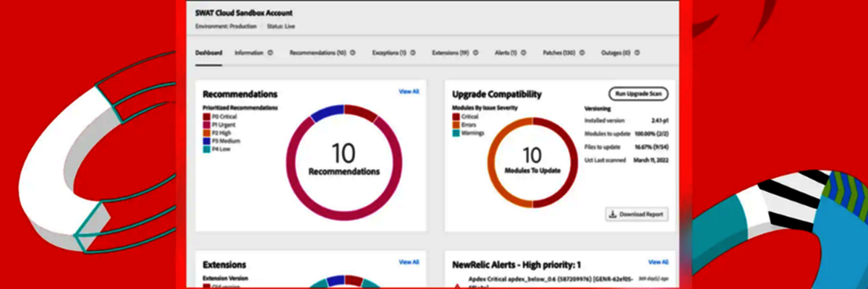
Task: Open the Extensions (19) tab
Action: [450, 53]
